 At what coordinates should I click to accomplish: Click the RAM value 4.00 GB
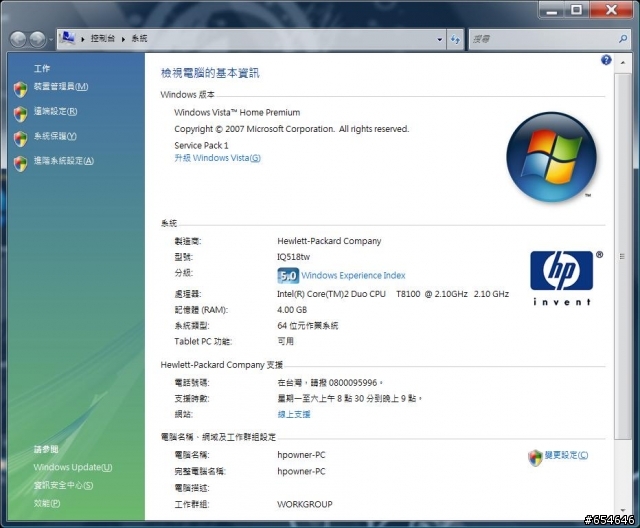pos(292,310)
